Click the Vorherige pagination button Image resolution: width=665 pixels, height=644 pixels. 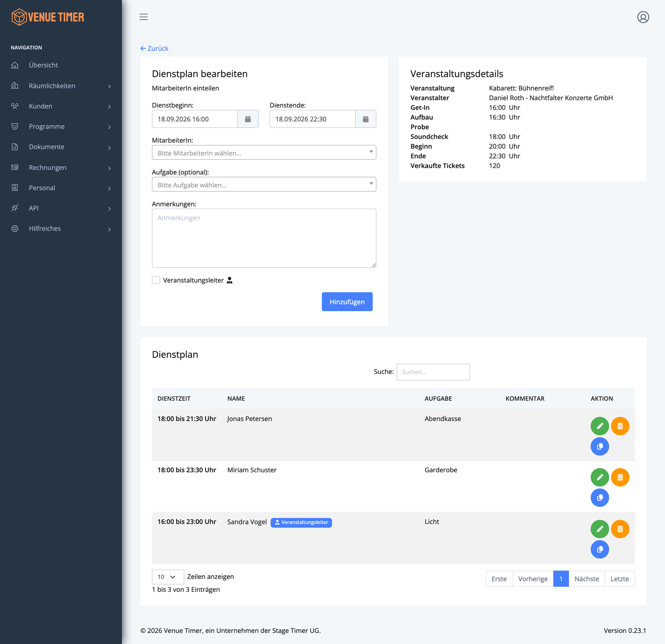pyautogui.click(x=533, y=579)
